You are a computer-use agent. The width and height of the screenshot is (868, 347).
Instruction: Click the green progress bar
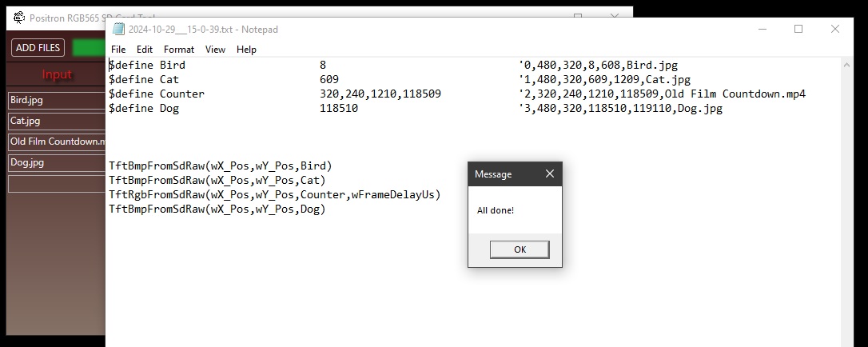[x=88, y=48]
